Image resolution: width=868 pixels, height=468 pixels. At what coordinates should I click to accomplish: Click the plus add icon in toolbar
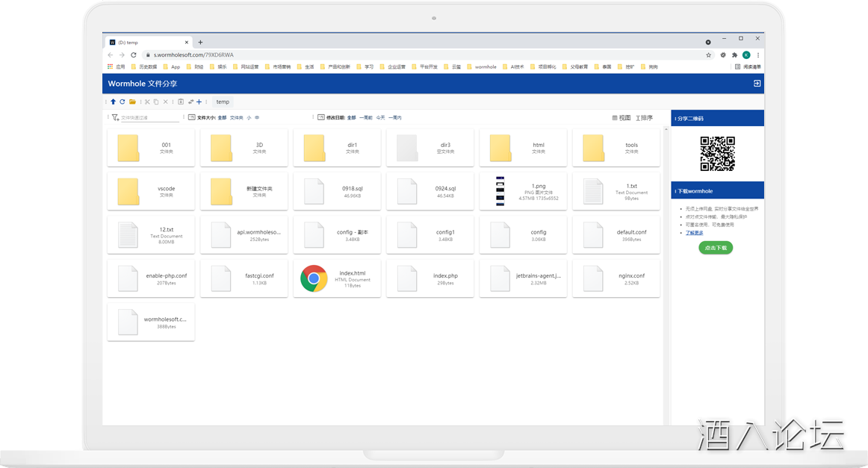pyautogui.click(x=199, y=102)
